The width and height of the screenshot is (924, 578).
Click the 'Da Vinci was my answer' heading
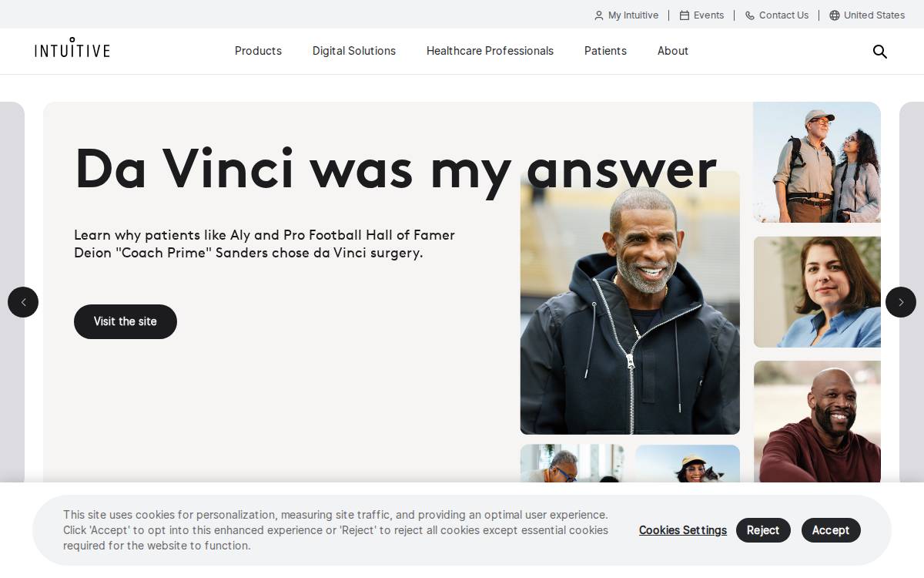(x=396, y=170)
